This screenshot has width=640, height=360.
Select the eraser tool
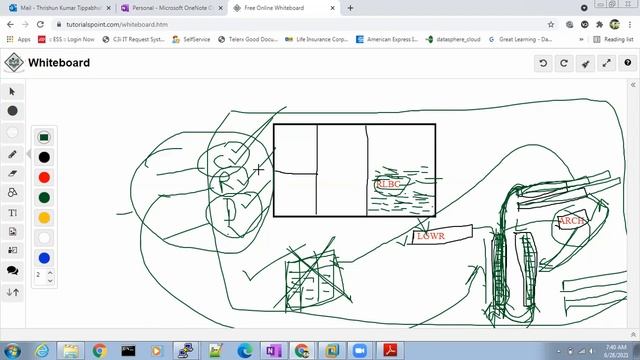[x=12, y=173]
